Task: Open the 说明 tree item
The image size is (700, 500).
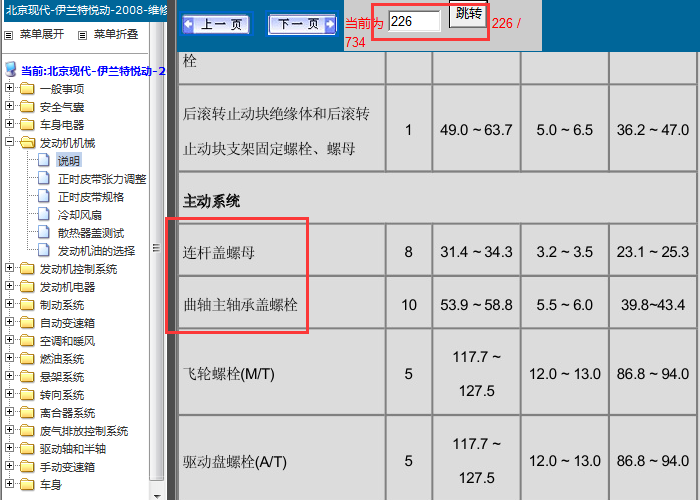Action: coord(69,161)
